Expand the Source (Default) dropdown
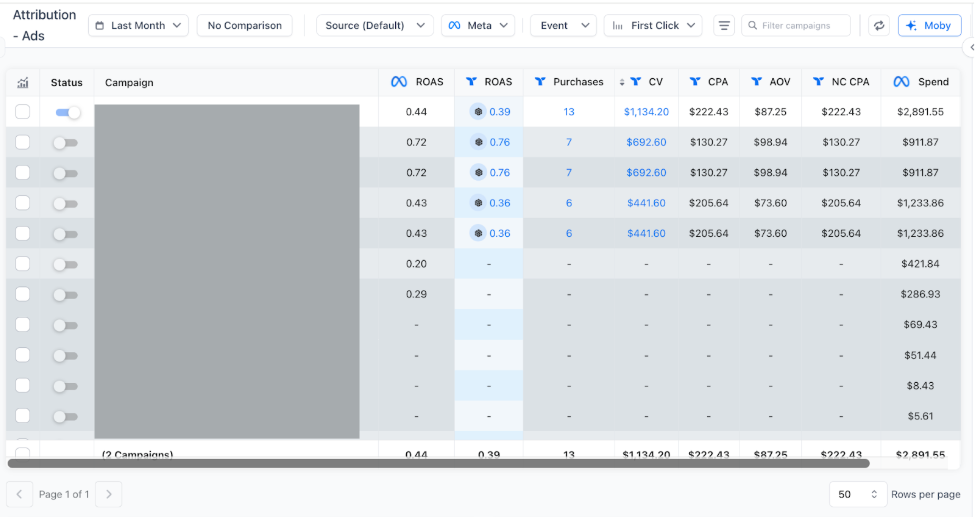The image size is (975, 517). click(x=375, y=26)
